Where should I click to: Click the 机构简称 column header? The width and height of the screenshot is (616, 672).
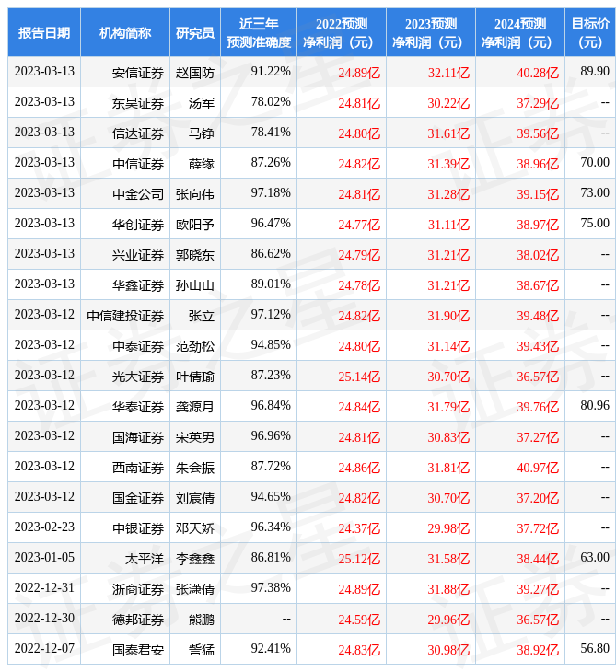tap(125, 32)
